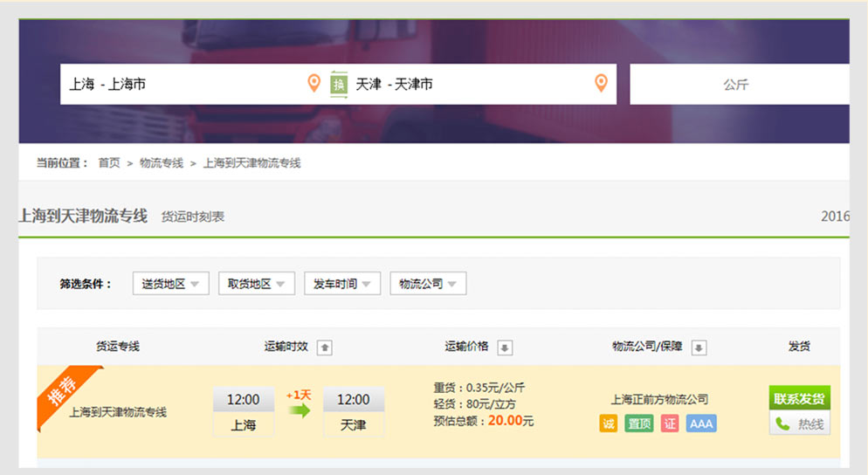Click the destination location pin icon
This screenshot has height=475, width=868.
(601, 84)
